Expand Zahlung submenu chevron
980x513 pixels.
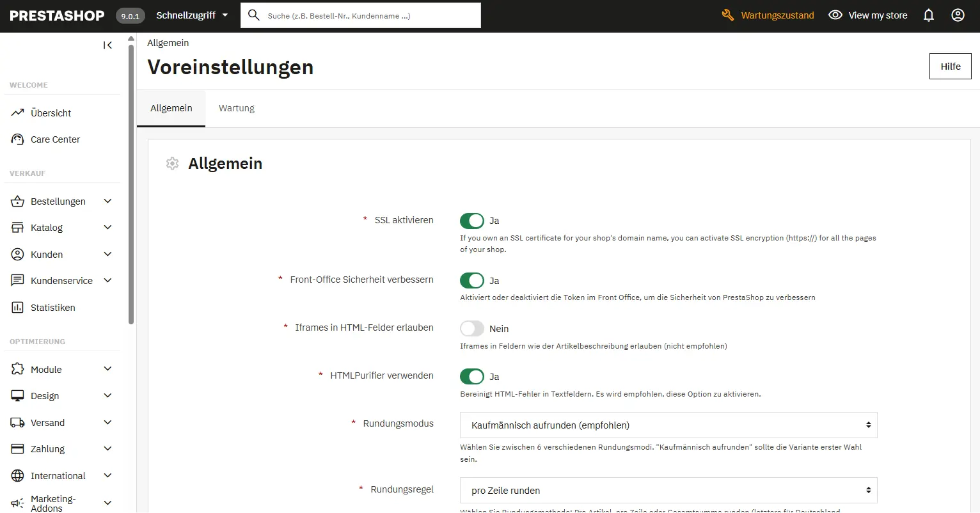pos(107,449)
